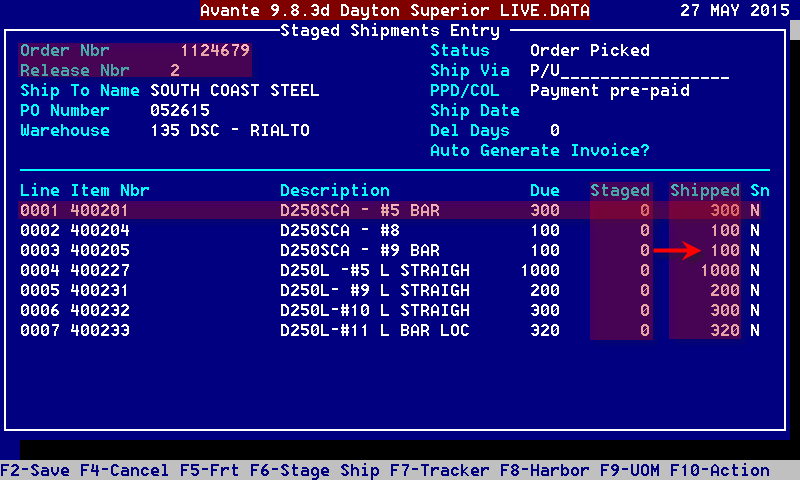Click the Auto Generate Invoice? prompt
The image size is (800, 480).
tap(540, 150)
